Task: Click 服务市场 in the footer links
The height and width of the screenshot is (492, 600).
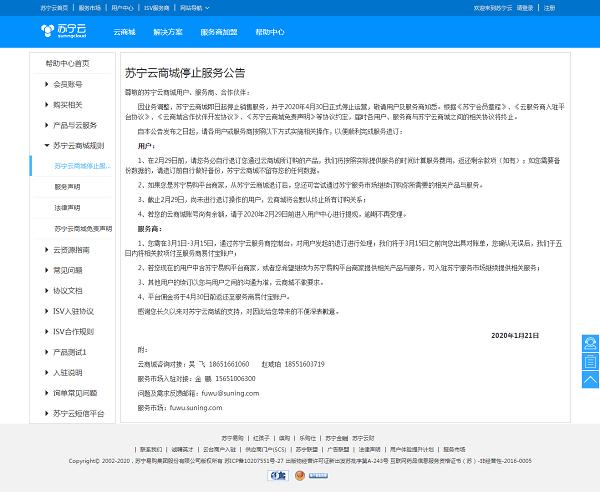Action: pyautogui.click(x=454, y=450)
